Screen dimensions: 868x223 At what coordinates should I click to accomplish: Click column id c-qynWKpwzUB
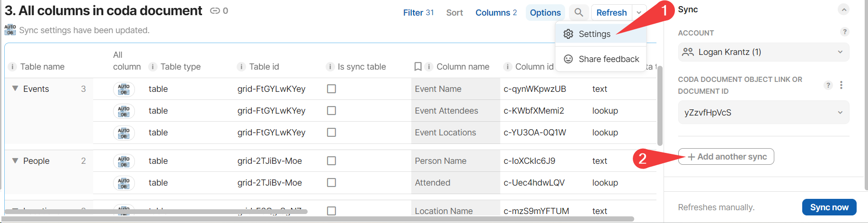535,89
